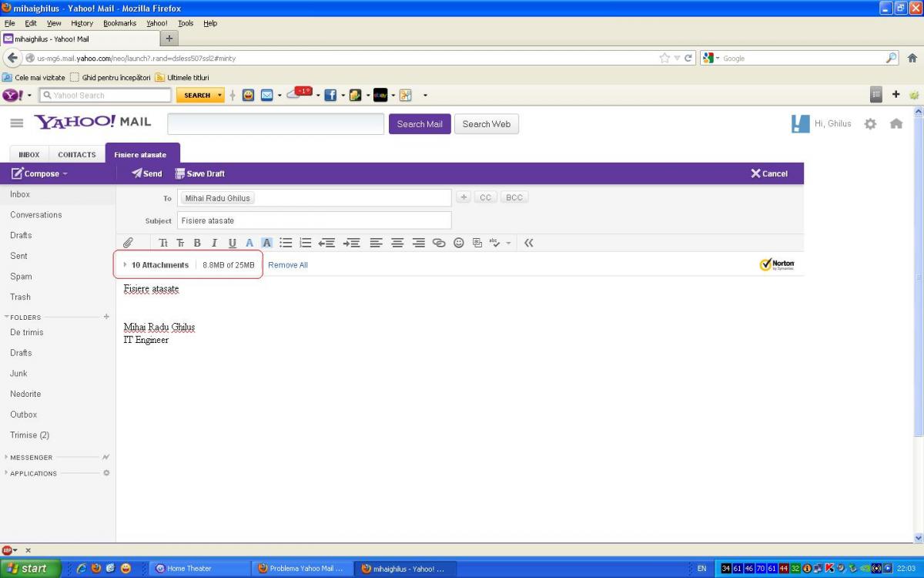The width and height of the screenshot is (924, 578).
Task: Open Yahoo Mail settings gear
Action: [x=870, y=124]
